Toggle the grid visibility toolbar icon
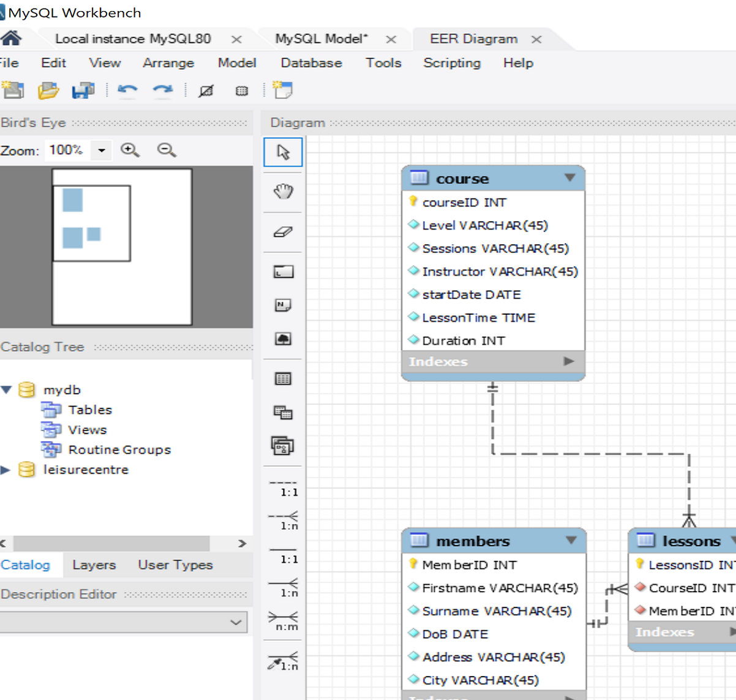This screenshot has height=700, width=736. [x=206, y=91]
